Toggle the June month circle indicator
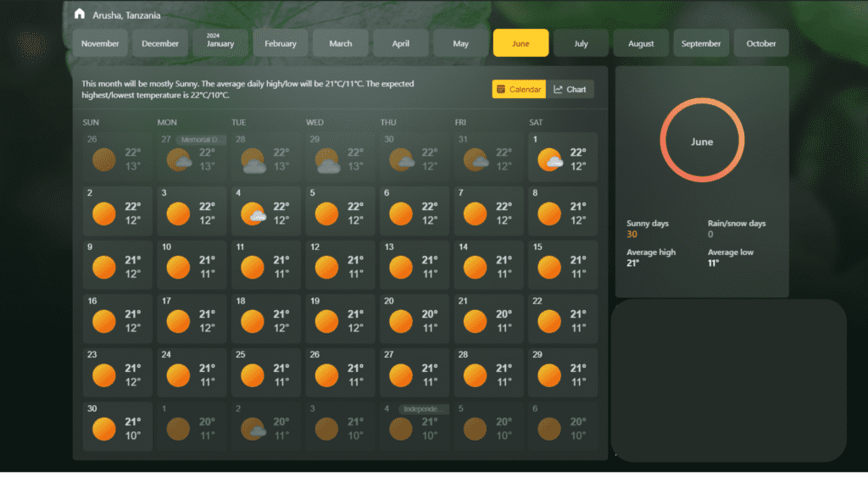Image resolution: width=868 pixels, height=488 pixels. [702, 141]
